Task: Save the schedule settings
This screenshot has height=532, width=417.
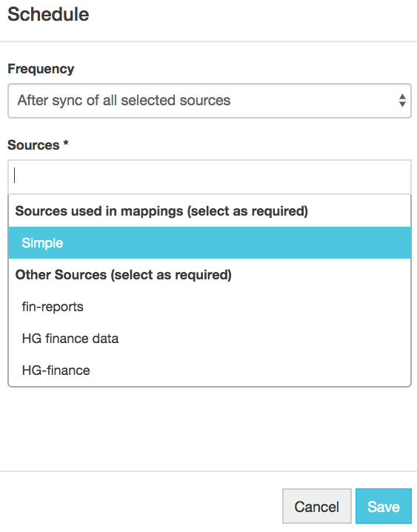Action: click(384, 507)
